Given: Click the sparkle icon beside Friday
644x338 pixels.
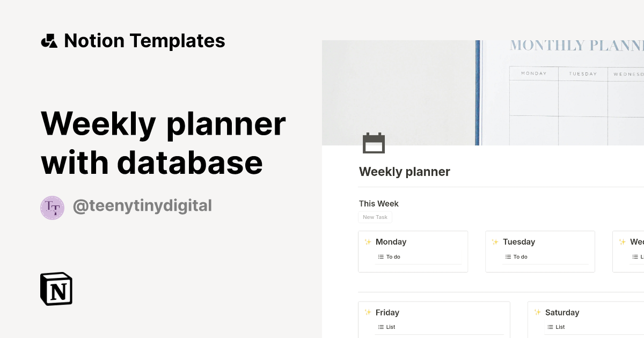Looking at the screenshot, I should pos(368,312).
